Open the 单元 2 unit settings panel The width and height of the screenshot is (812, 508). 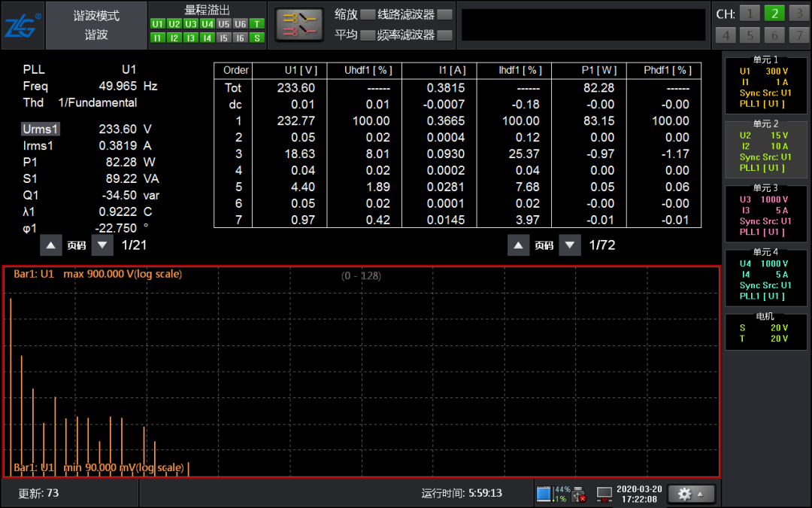[x=765, y=148]
